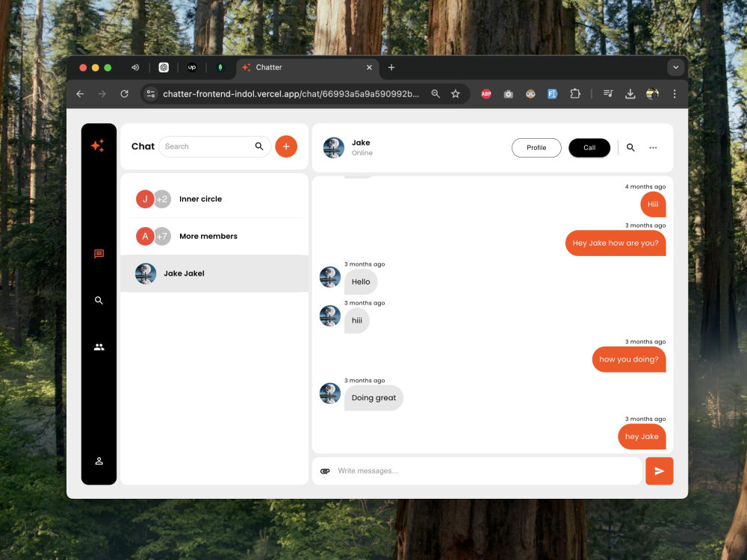Open Chrome three-dot menu
747x560 pixels.
(674, 94)
